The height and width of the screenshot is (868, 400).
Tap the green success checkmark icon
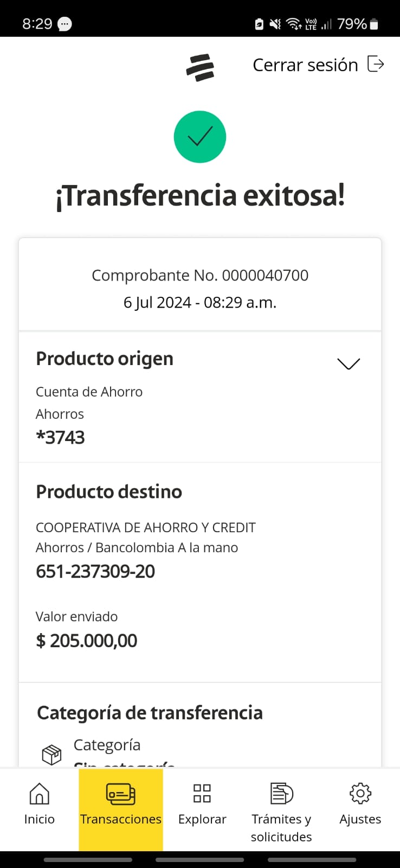(200, 137)
